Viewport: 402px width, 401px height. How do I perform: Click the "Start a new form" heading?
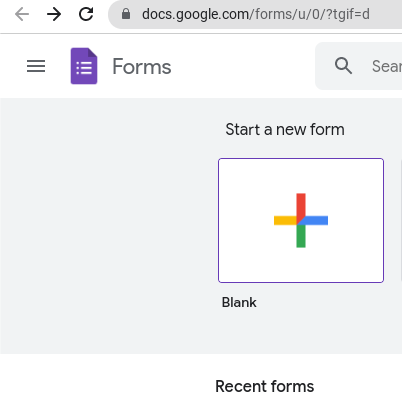click(x=285, y=129)
